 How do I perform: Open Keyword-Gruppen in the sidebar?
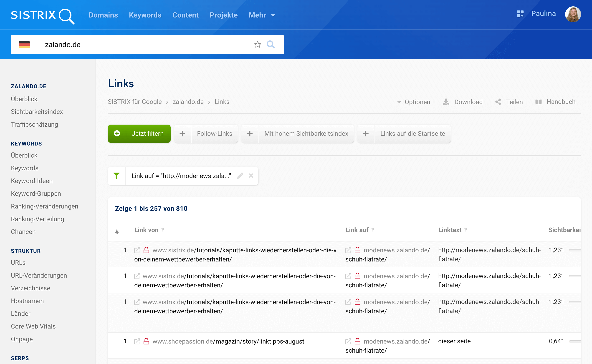36,193
